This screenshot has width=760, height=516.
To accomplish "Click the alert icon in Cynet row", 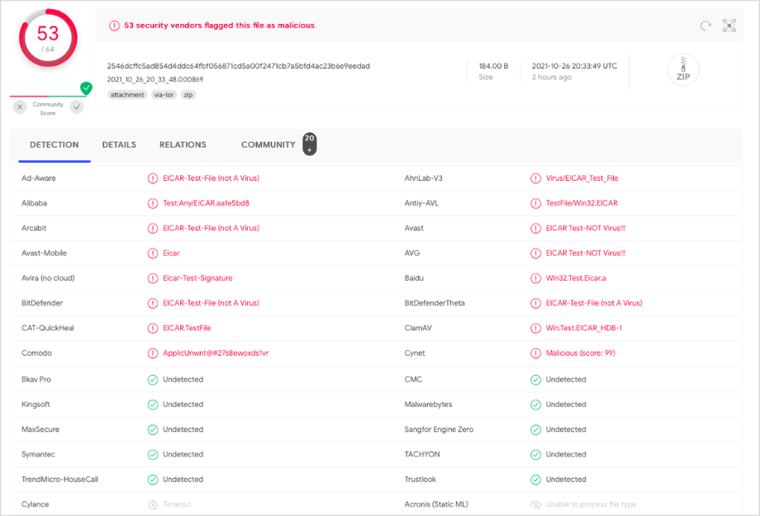I will pos(536,353).
